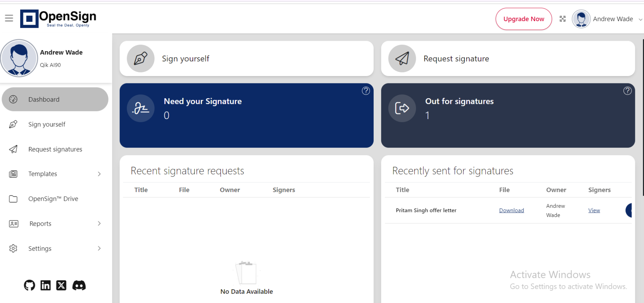Image resolution: width=644 pixels, height=303 pixels.
Task: Open the Sign yourself feature icon
Action: [140, 59]
